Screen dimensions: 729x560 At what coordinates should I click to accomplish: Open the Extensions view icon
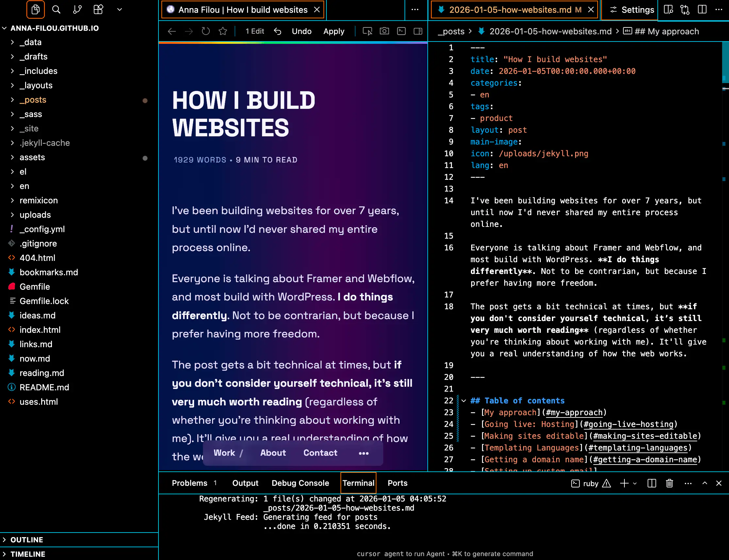(x=98, y=10)
